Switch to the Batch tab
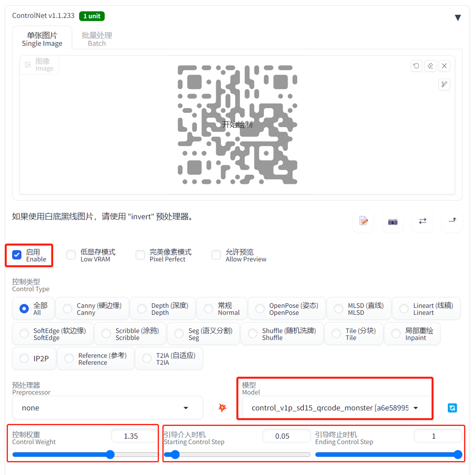The width and height of the screenshot is (476, 475). (x=97, y=39)
